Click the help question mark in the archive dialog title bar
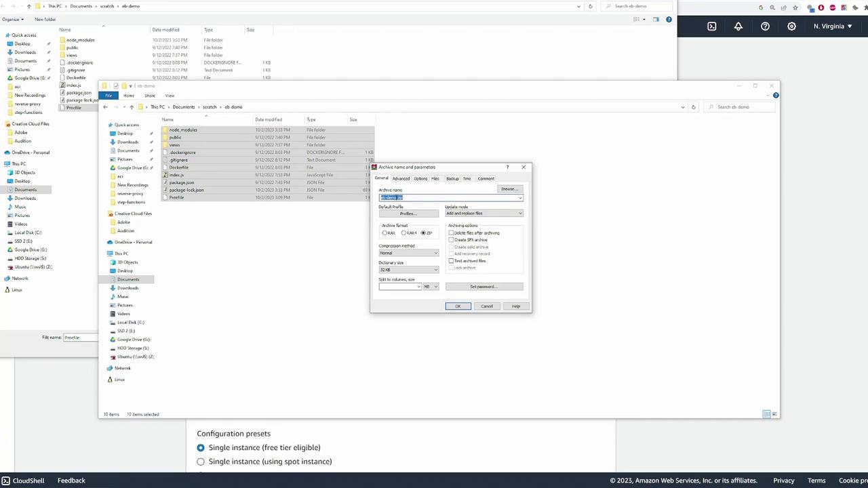The height and width of the screenshot is (488, 868). pos(507,167)
